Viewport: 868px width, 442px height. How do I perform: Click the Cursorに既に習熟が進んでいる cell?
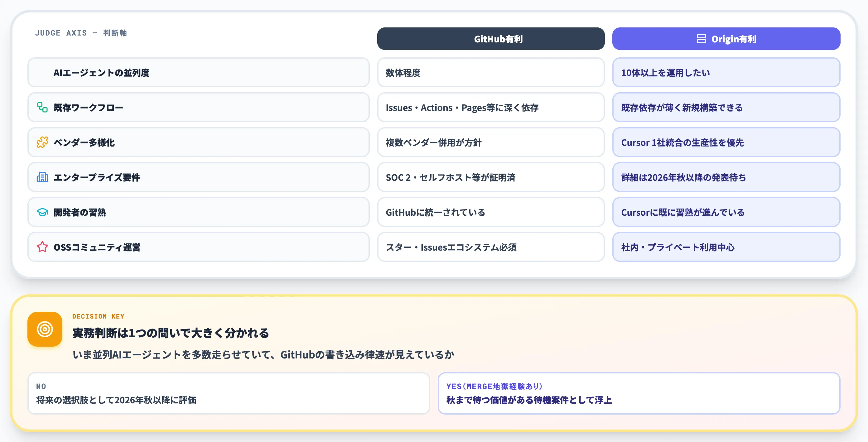[726, 212]
